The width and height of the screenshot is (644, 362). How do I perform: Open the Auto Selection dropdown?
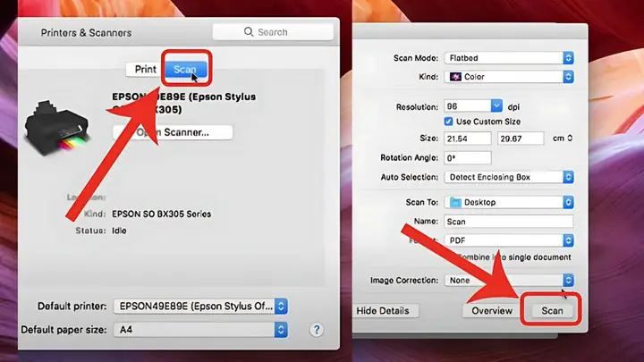point(509,177)
